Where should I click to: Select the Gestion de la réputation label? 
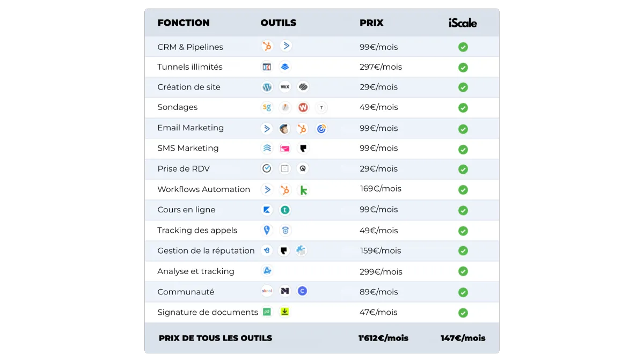206,250
